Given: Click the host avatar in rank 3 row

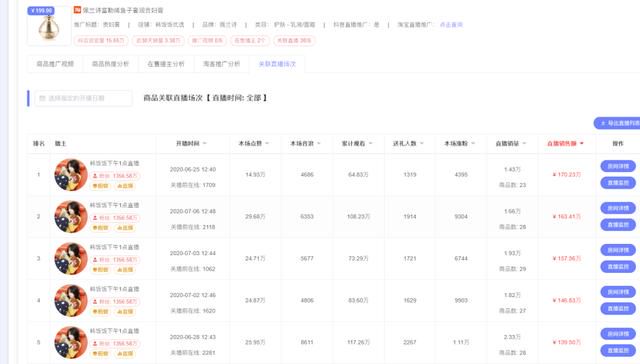Looking at the screenshot, I should (x=71, y=258).
